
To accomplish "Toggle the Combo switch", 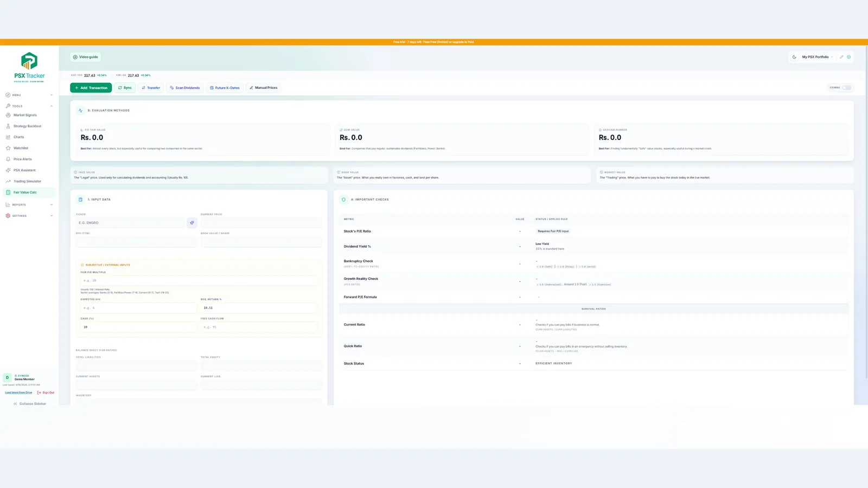I will [846, 88].
